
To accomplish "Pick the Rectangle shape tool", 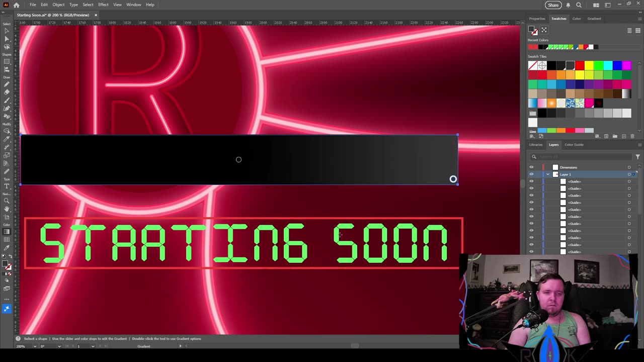I will [7, 62].
